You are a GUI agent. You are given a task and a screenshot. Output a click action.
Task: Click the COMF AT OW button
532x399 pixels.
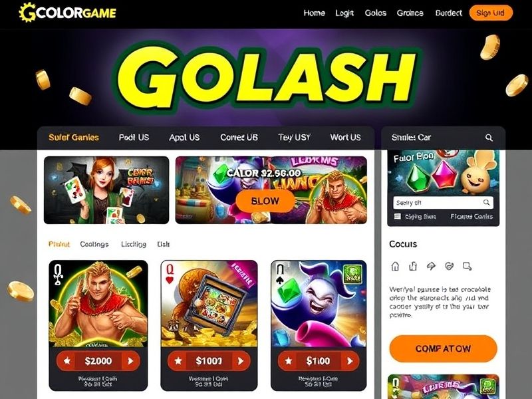pos(443,348)
